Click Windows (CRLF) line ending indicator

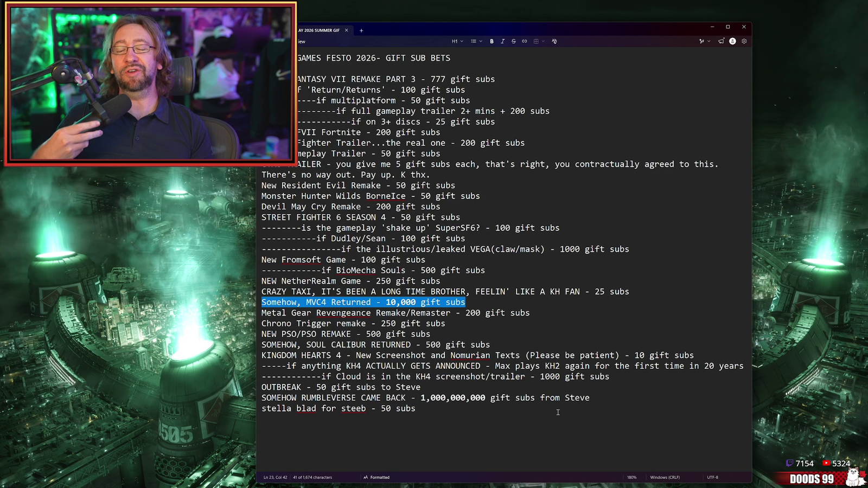click(665, 478)
